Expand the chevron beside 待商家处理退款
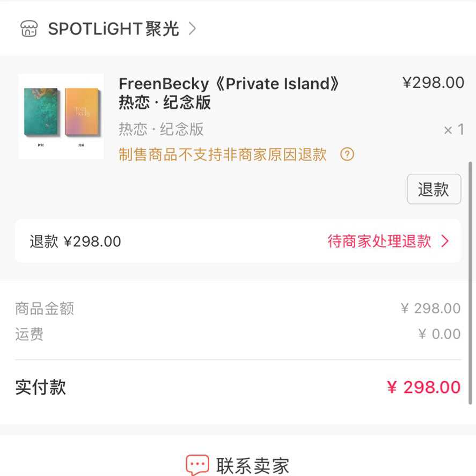Screen dimensions: 476x476 pos(445,241)
